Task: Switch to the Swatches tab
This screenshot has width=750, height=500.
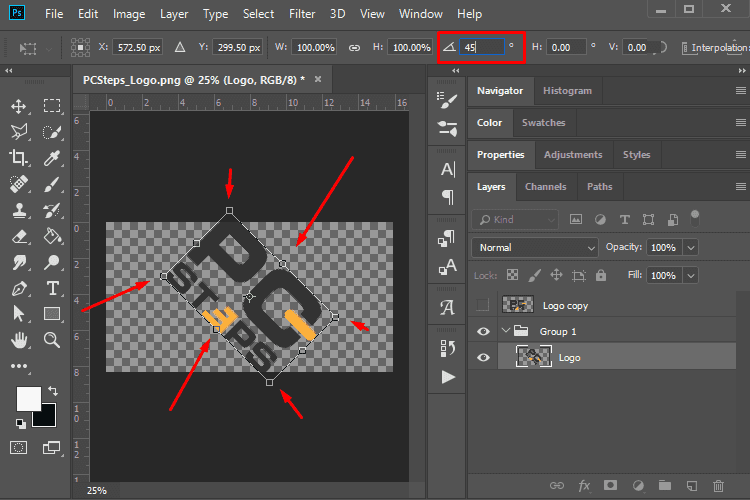Action: click(543, 122)
